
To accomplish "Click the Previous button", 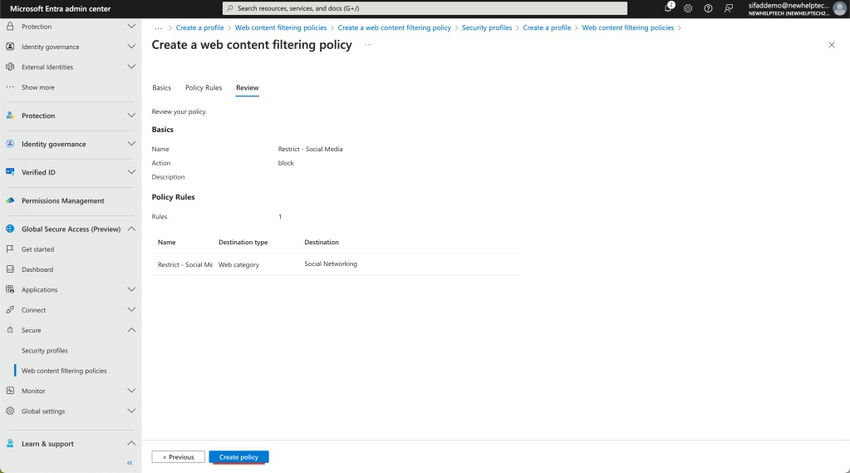I will click(178, 457).
